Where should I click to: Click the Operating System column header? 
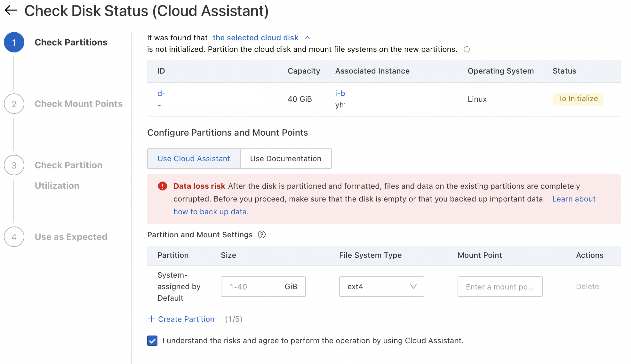coord(501,71)
